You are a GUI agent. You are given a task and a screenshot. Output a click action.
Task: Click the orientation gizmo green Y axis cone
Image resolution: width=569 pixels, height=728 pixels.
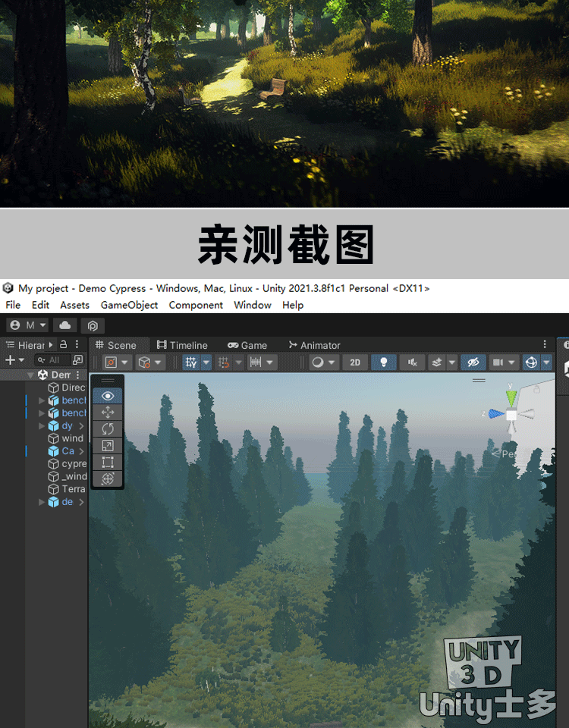(511, 397)
